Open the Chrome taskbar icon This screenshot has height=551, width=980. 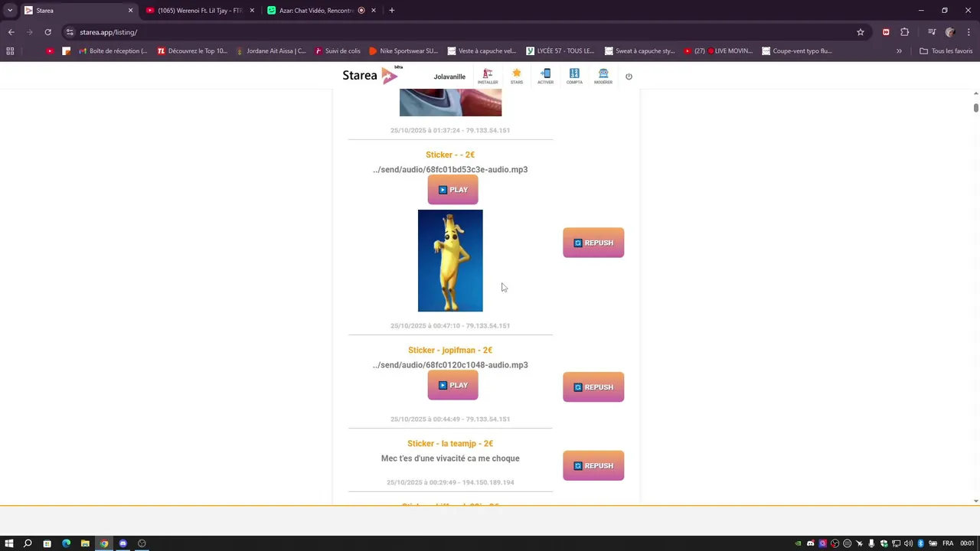coord(104,543)
